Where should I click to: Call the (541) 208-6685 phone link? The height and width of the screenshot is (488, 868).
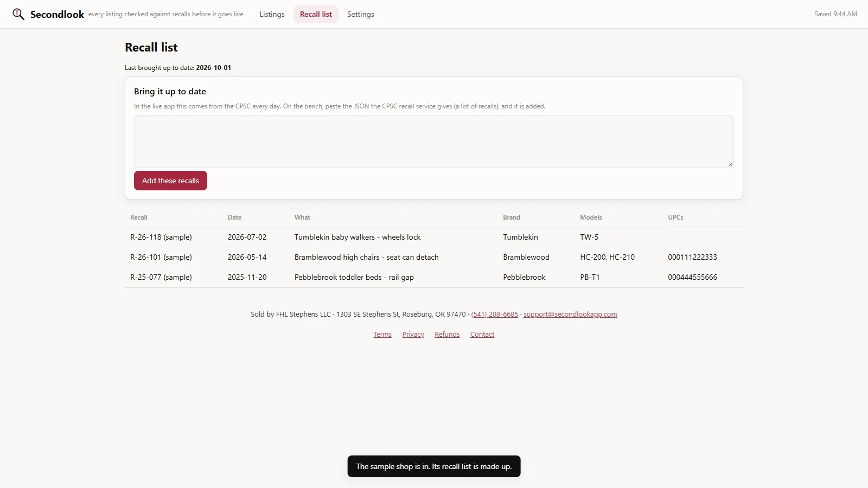[x=494, y=314]
